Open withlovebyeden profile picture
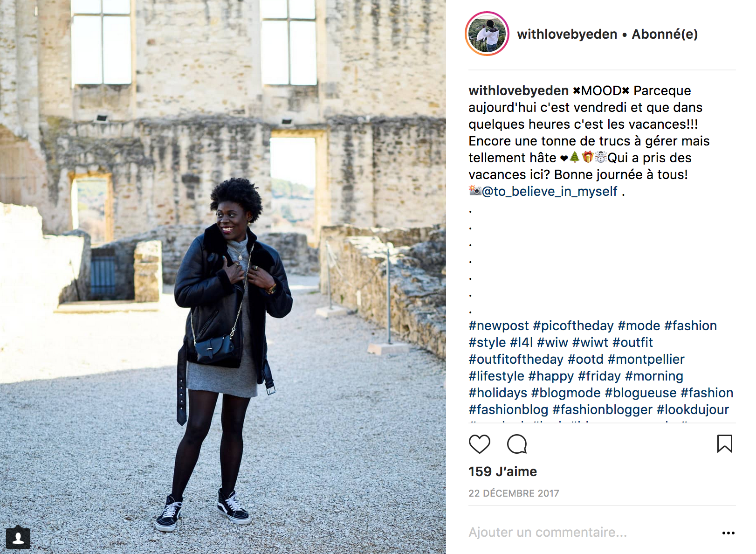Image resolution: width=756 pixels, height=554 pixels. point(487,34)
